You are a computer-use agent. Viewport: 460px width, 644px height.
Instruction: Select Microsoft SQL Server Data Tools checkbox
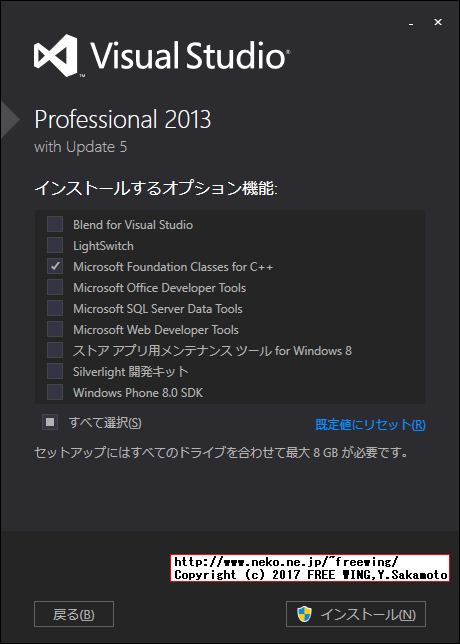click(55, 308)
